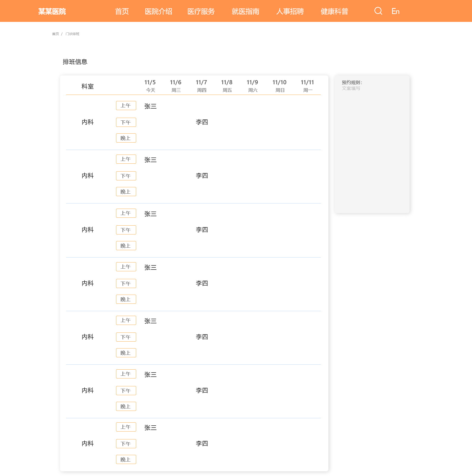The height and width of the screenshot is (476, 472).
Task: Open the 医疗服务 menu item
Action: click(201, 11)
